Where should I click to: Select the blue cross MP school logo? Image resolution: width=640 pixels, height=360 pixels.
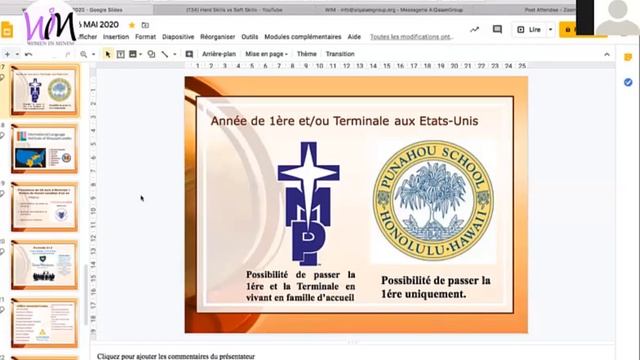[309, 204]
